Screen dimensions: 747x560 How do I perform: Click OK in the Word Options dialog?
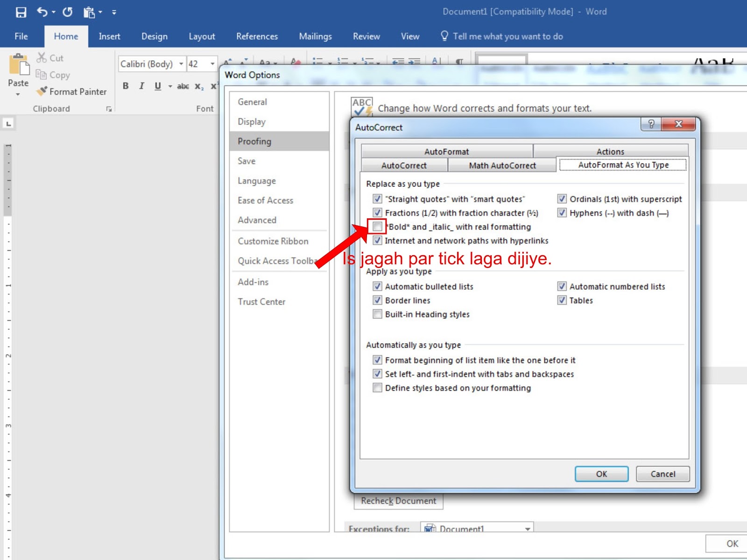(x=732, y=543)
